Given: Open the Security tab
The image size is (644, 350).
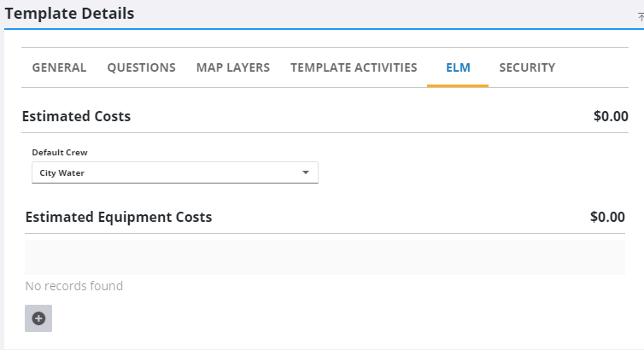Looking at the screenshot, I should point(527,67).
